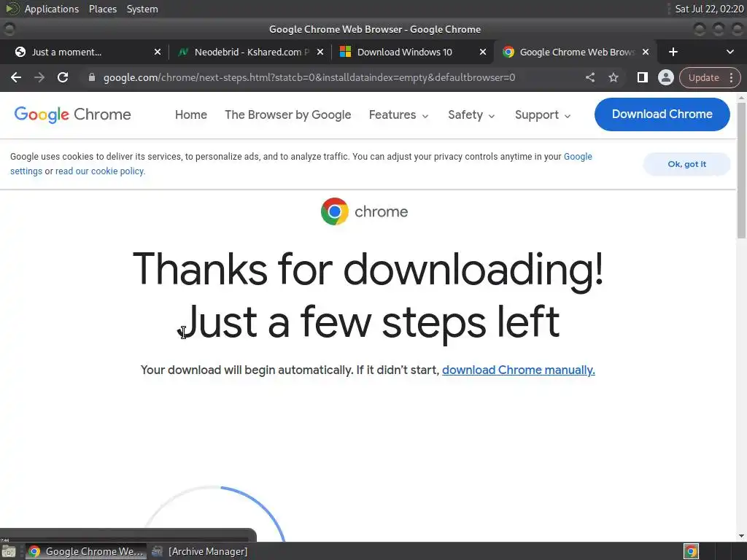The image size is (747, 560).
Task: Open the Applications menu
Action: (x=52, y=9)
